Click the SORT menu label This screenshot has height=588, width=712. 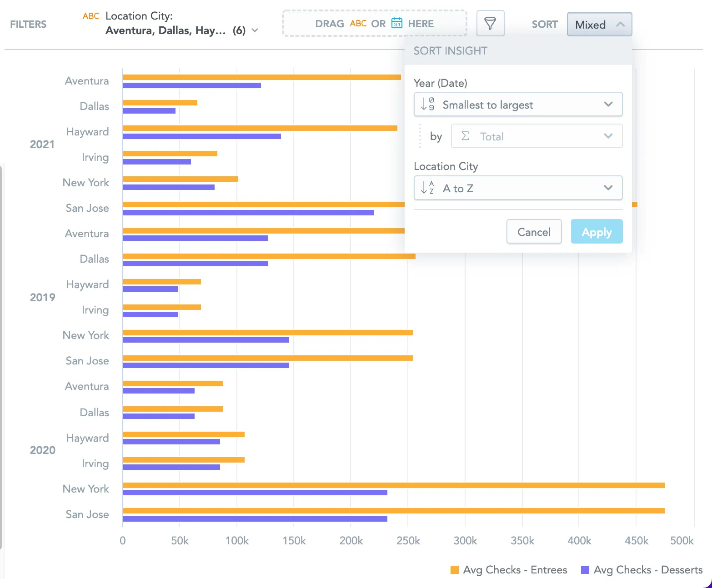pos(544,25)
